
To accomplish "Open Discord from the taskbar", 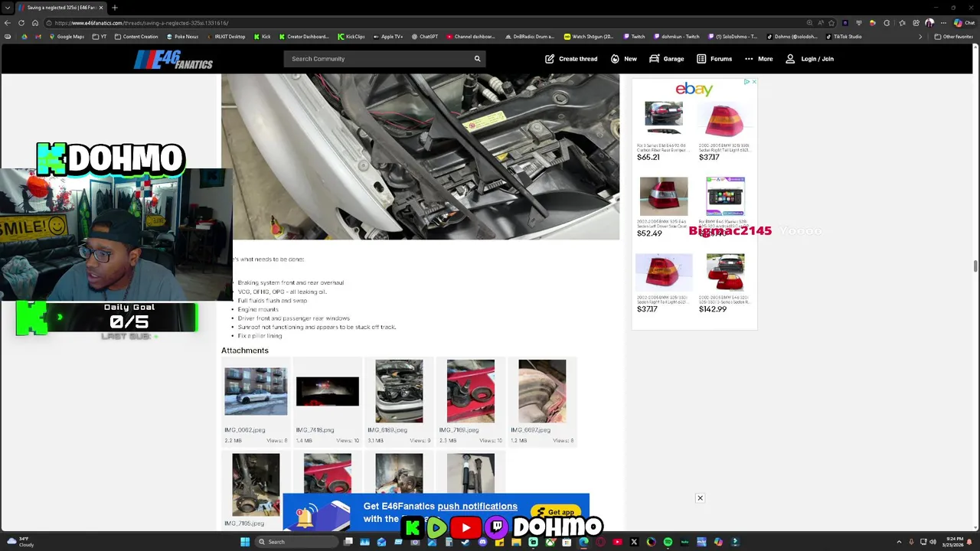I will pyautogui.click(x=482, y=542).
